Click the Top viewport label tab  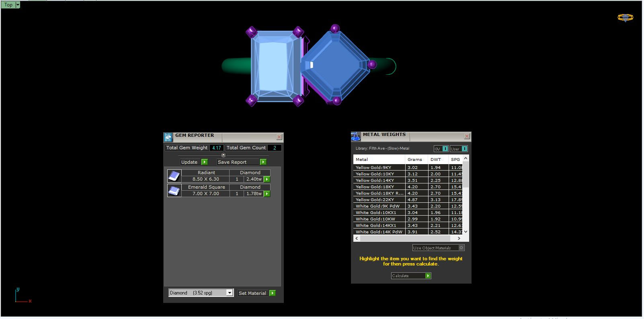coord(8,5)
